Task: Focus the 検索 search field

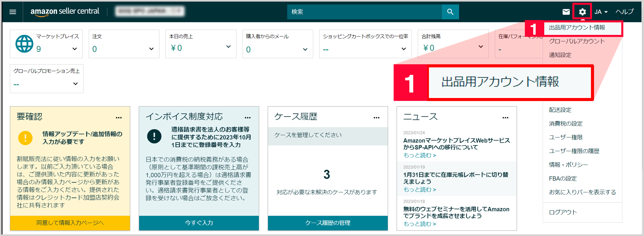Action: (364, 12)
